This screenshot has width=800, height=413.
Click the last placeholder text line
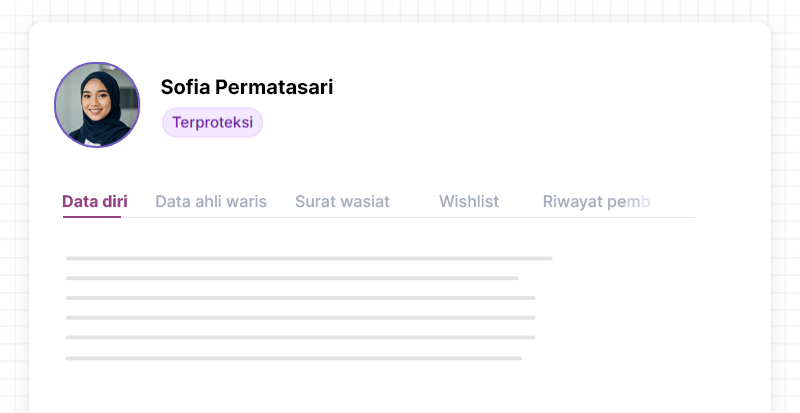click(294, 358)
